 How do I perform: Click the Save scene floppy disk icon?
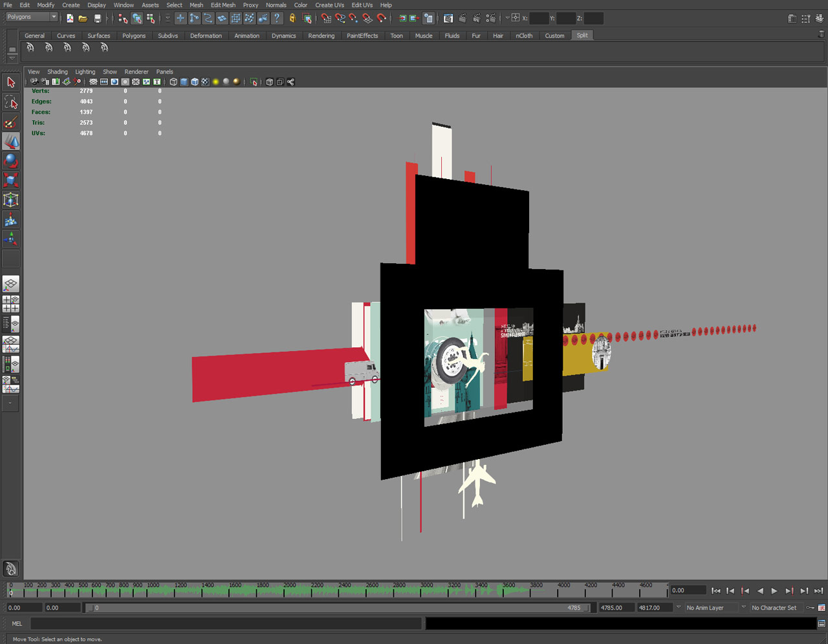[97, 19]
